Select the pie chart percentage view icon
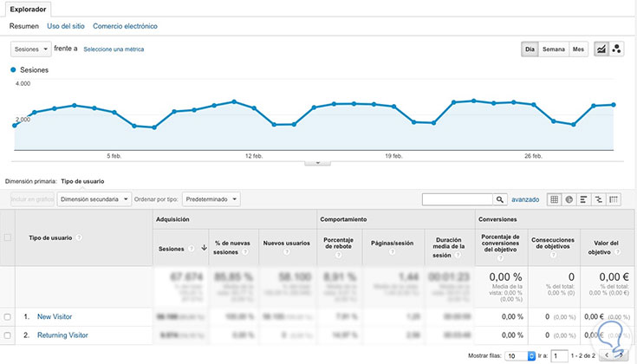This screenshot has width=637, height=364. [569, 199]
